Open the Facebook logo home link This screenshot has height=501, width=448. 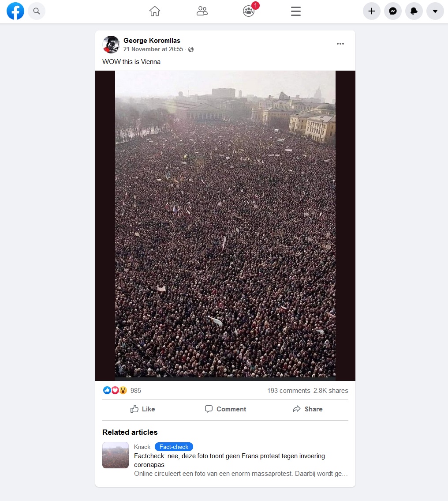point(15,11)
